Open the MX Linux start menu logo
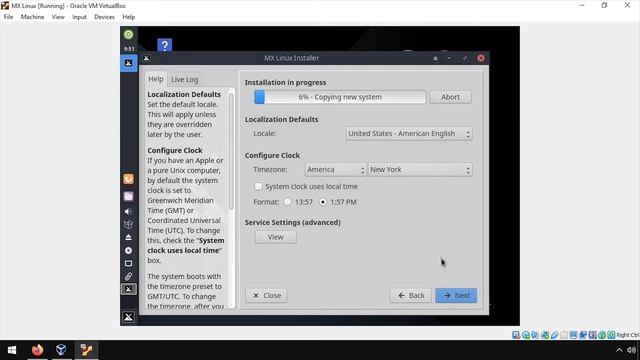Screen dimensions: 640x360 click(x=128, y=317)
